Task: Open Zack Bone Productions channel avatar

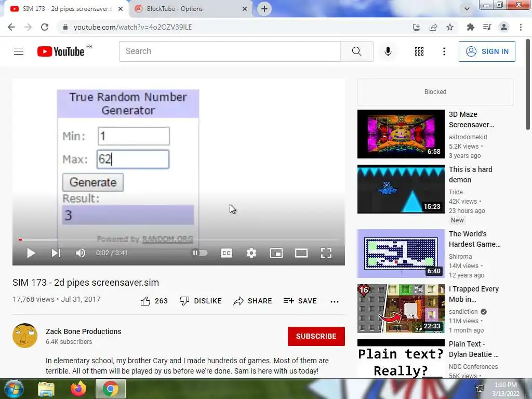Action: tap(25, 336)
